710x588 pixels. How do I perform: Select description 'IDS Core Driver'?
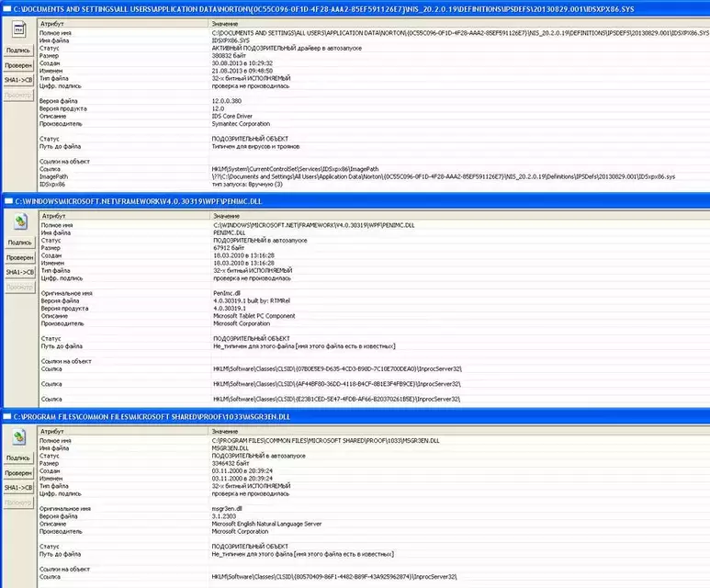pos(231,116)
